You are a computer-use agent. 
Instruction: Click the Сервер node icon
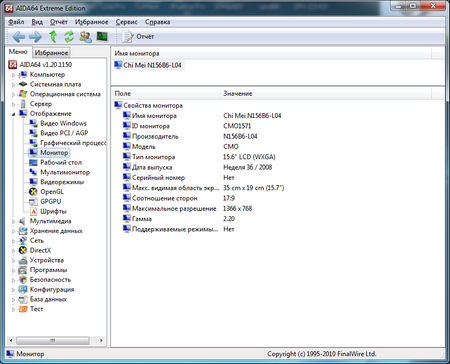[23, 104]
